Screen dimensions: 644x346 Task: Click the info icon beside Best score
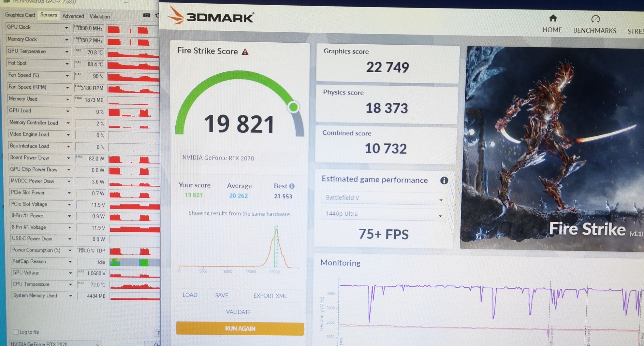[292, 186]
